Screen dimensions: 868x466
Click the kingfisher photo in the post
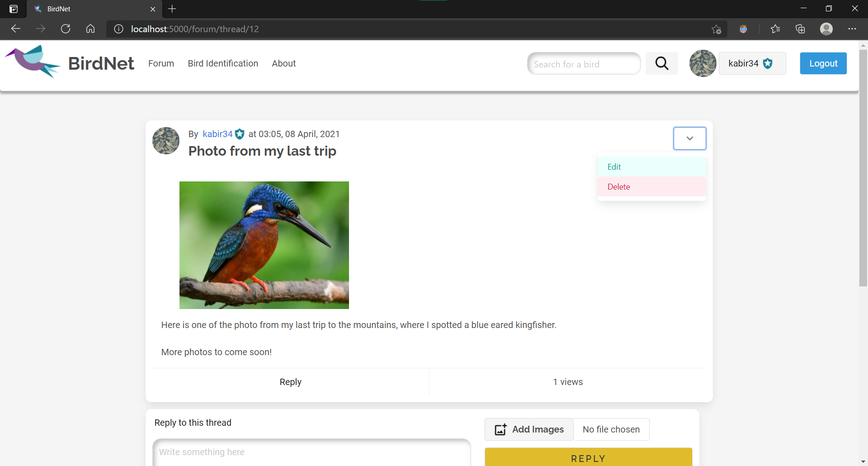[x=264, y=245]
